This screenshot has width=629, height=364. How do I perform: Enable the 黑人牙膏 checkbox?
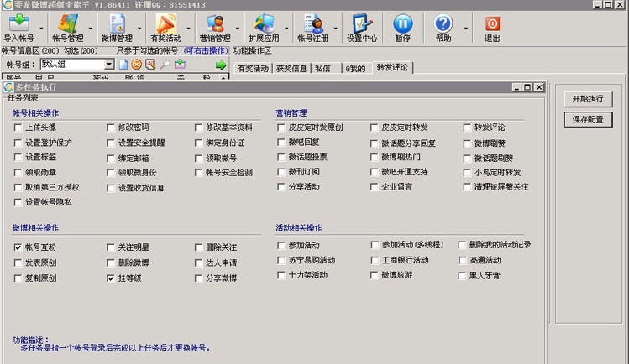[462, 276]
